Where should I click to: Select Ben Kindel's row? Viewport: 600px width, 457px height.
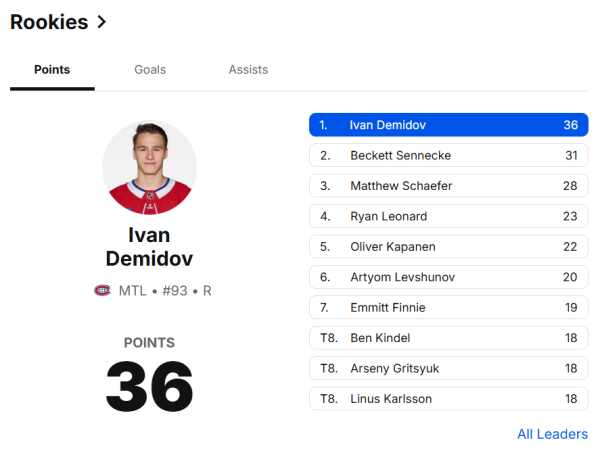coord(448,338)
